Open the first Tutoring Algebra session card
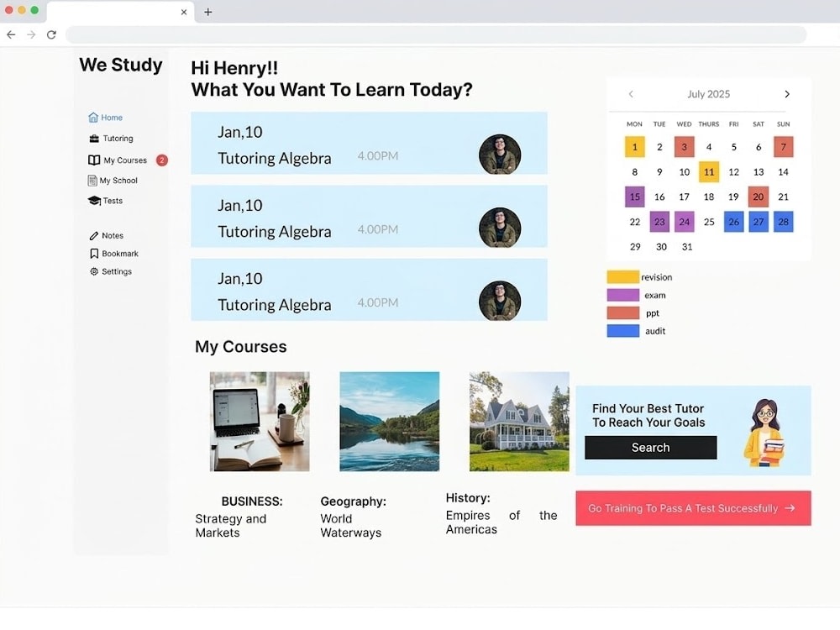 pyautogui.click(x=369, y=143)
